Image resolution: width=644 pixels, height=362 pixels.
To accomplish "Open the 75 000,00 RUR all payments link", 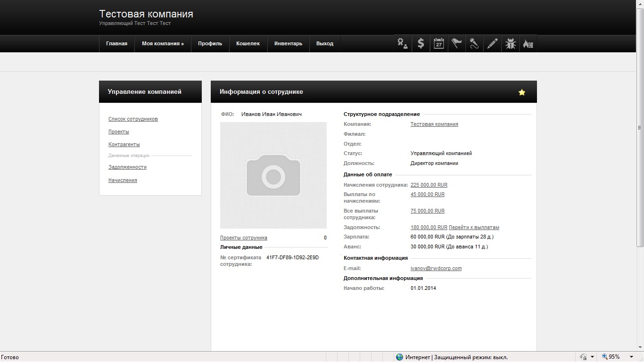I will pos(428,211).
